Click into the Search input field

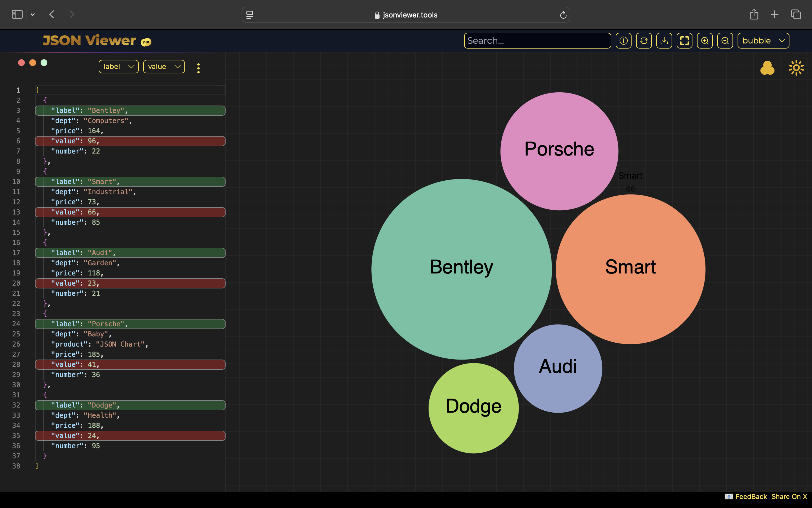point(537,41)
